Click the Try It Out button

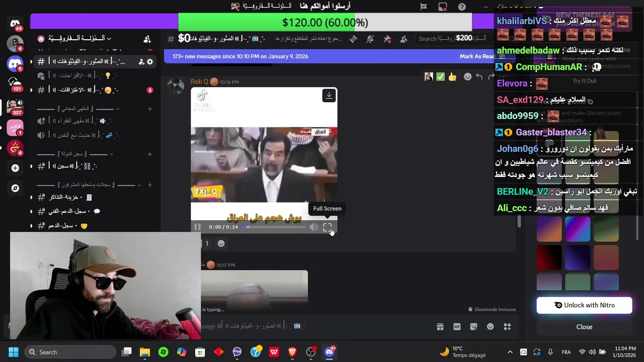584,81
